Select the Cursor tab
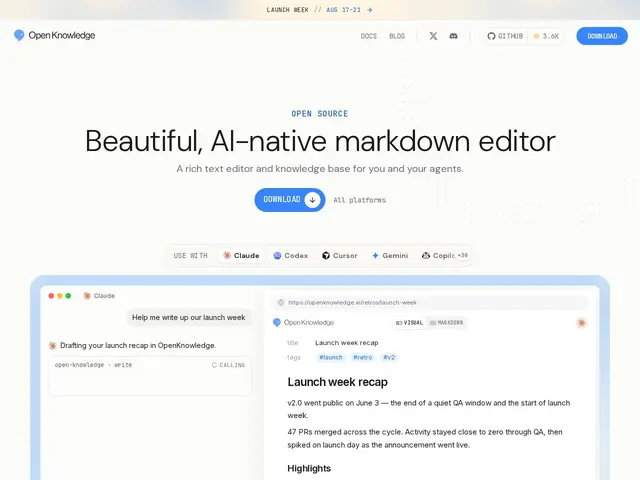Viewport: 640px width, 480px height. pyautogui.click(x=340, y=256)
